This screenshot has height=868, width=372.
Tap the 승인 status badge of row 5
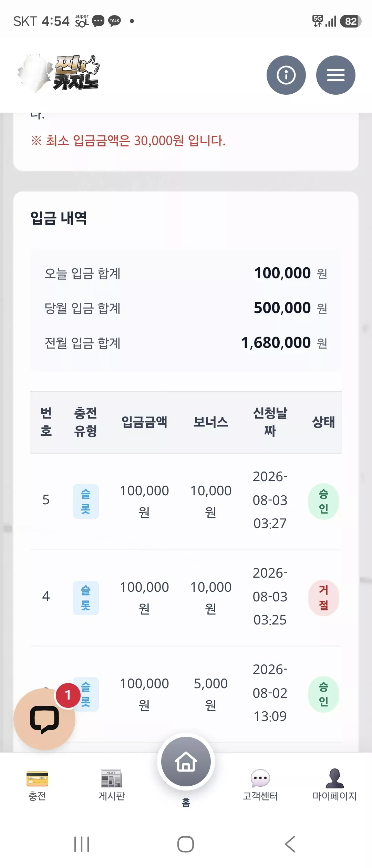323,501
